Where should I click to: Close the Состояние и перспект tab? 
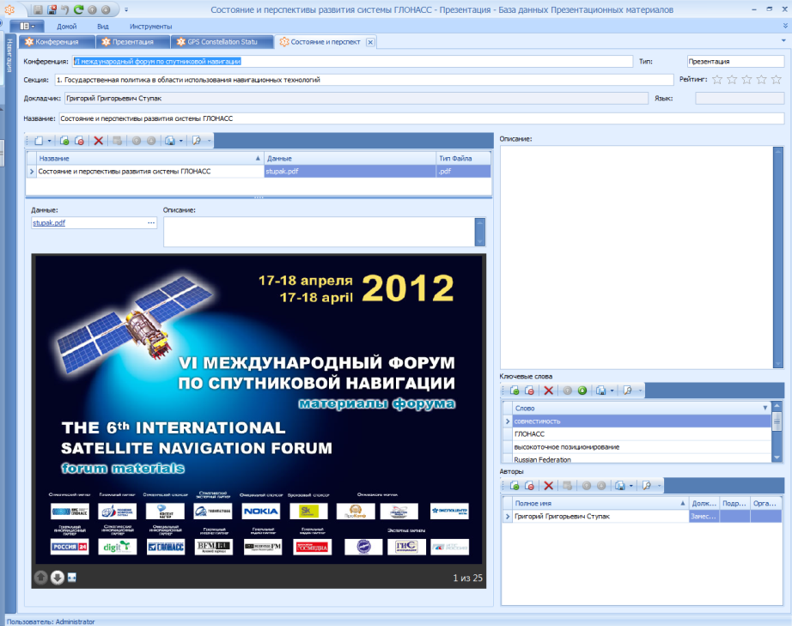click(x=370, y=42)
